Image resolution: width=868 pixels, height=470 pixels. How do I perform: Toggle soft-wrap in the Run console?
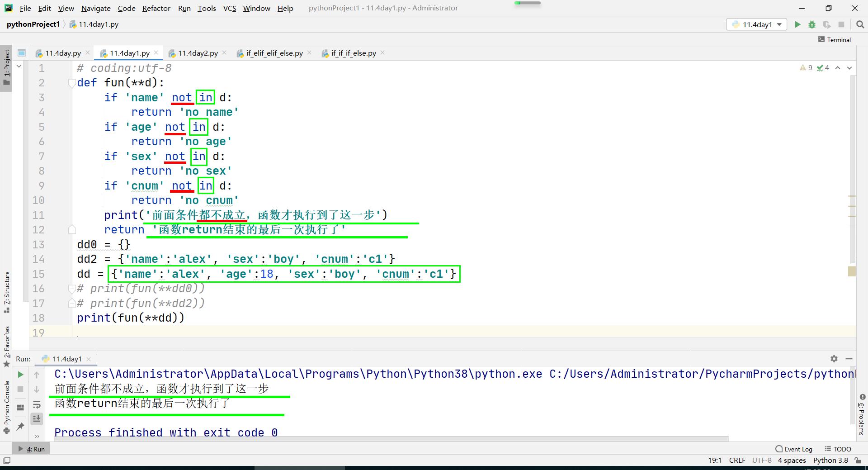37,404
